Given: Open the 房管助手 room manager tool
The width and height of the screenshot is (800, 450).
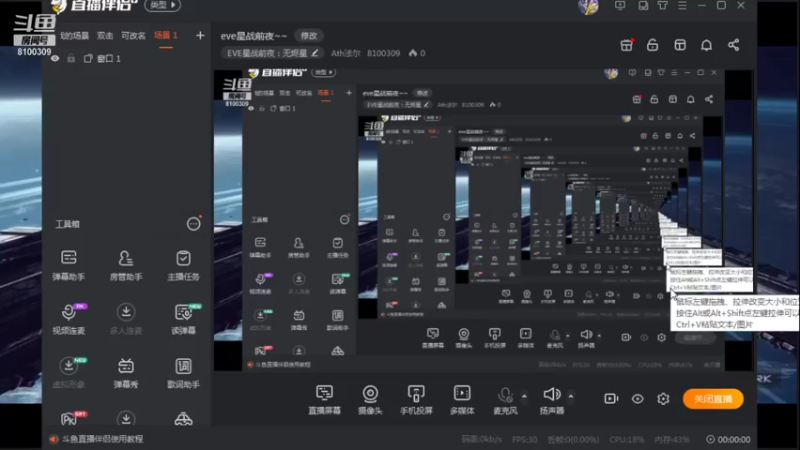Looking at the screenshot, I should tap(126, 265).
